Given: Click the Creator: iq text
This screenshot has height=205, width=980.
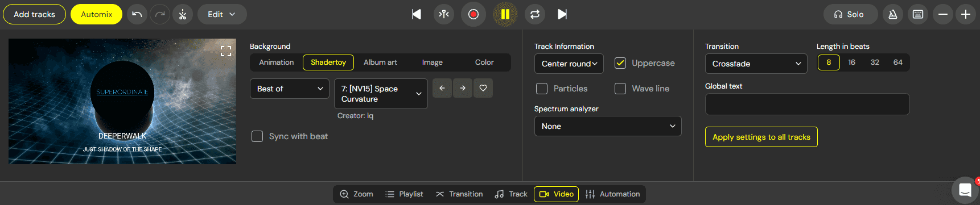Looking at the screenshot, I should pyautogui.click(x=355, y=116).
